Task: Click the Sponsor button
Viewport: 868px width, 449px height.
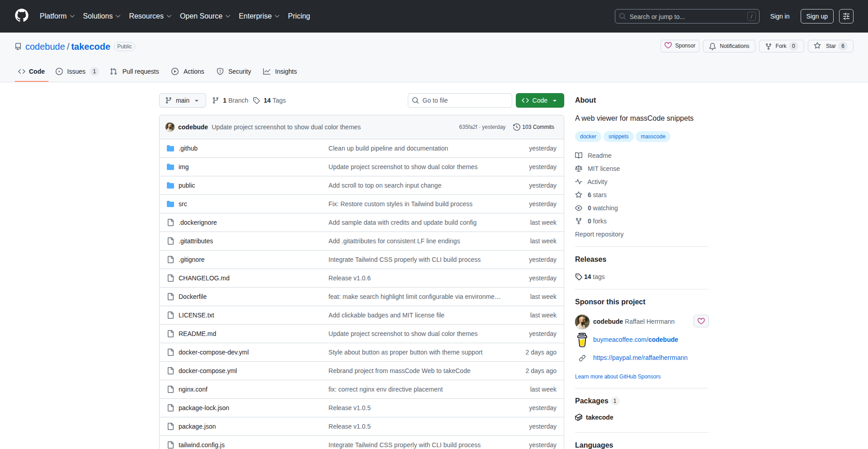Action: pos(680,46)
